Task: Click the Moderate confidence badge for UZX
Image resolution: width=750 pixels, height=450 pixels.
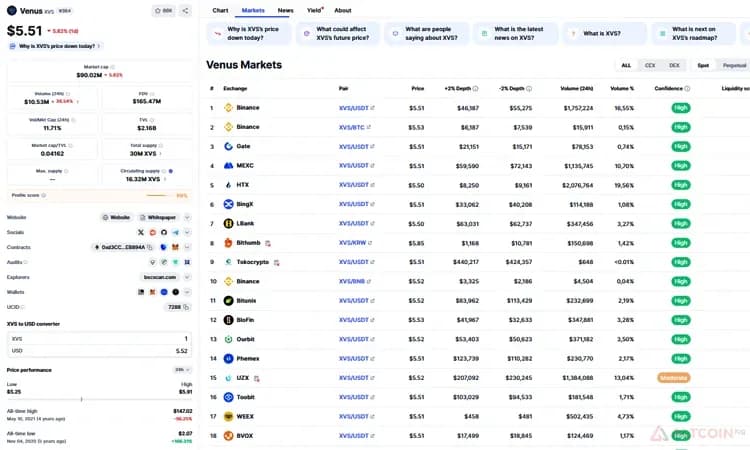Action: 673,378
